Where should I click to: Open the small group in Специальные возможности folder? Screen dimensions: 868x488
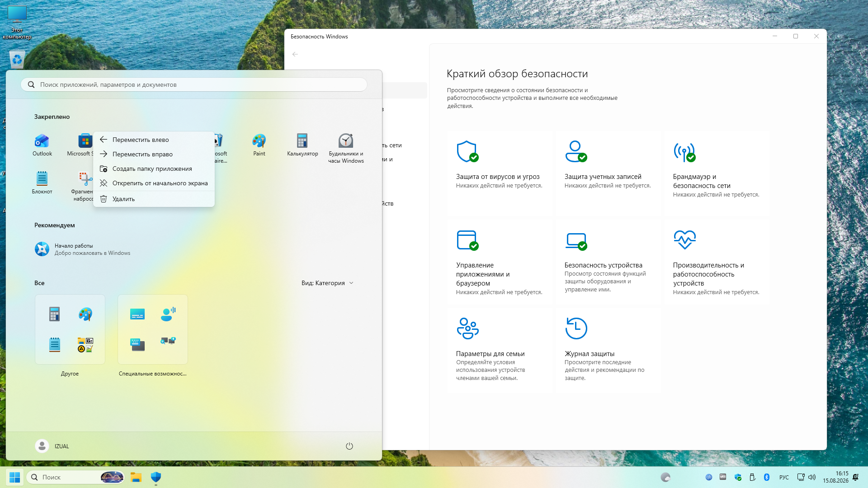point(168,341)
